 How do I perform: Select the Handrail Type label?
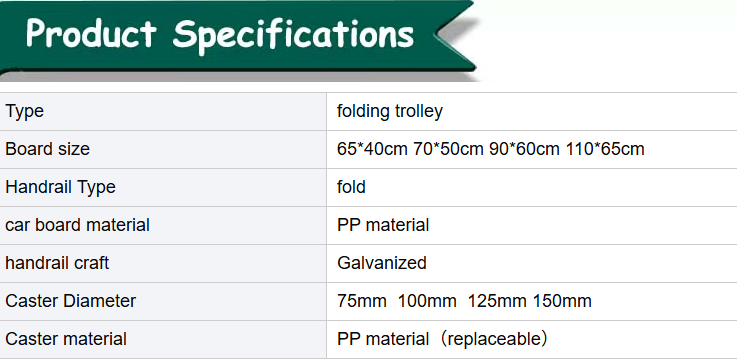pos(60,187)
